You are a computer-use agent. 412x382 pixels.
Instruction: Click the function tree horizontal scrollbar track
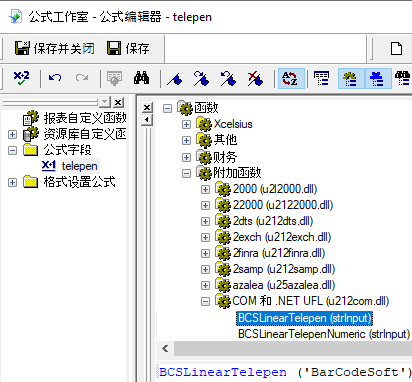293,349
